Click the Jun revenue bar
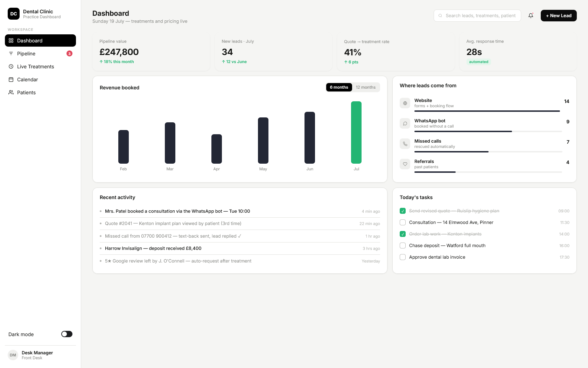Screen dimensions: 588x368 tap(310, 138)
